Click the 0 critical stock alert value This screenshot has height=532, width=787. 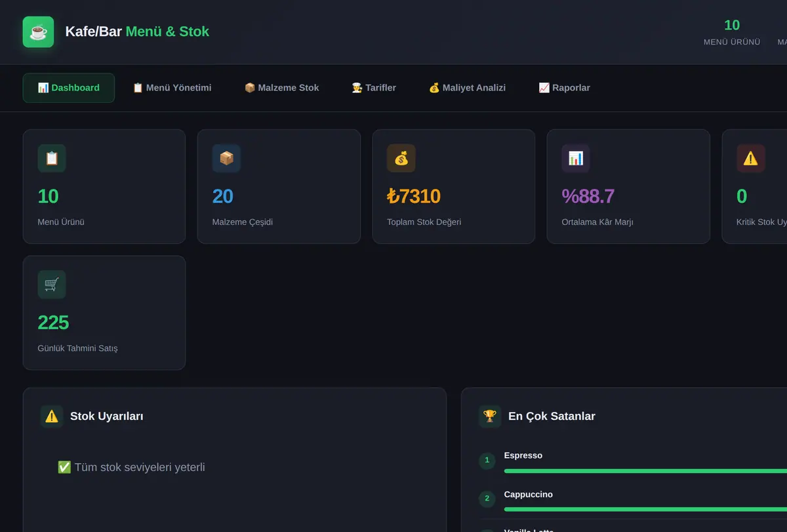coord(742,196)
